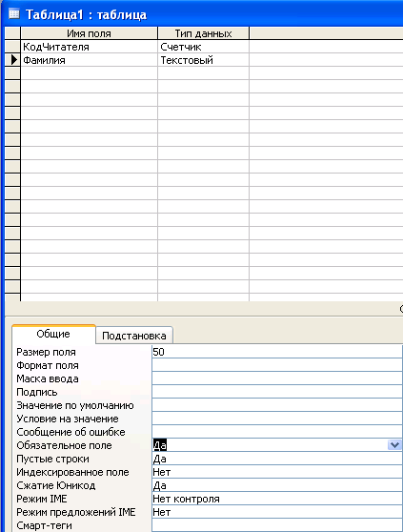Click the Обязательное поле property label
The image size is (403, 532).
coord(64,445)
